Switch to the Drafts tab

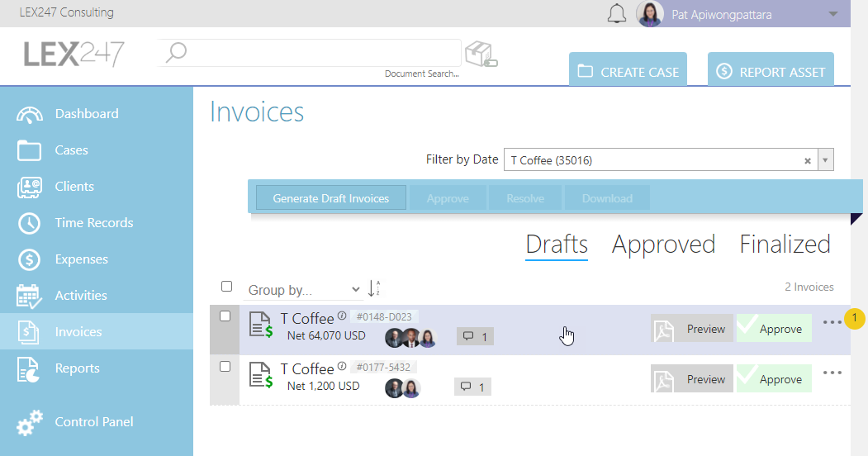click(x=557, y=245)
